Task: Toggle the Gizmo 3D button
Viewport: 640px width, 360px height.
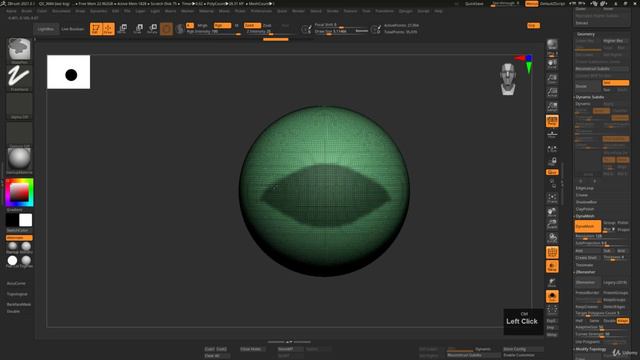Action: tap(166, 29)
